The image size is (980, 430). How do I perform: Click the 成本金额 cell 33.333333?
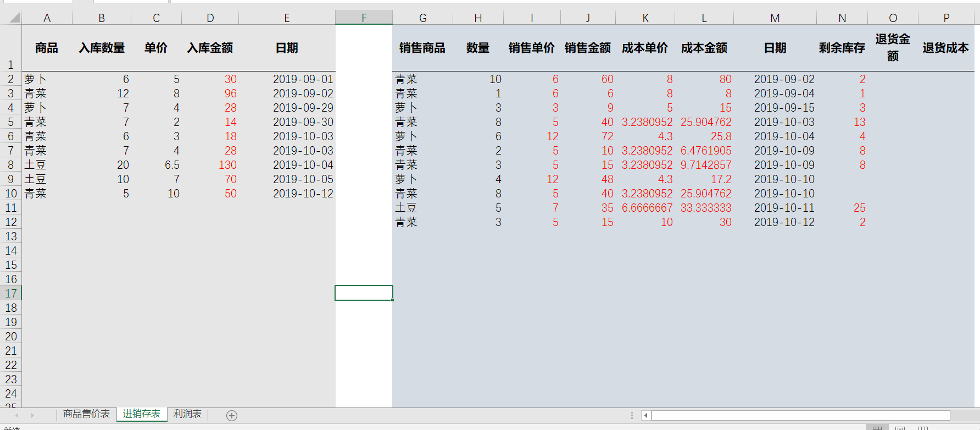(704, 208)
